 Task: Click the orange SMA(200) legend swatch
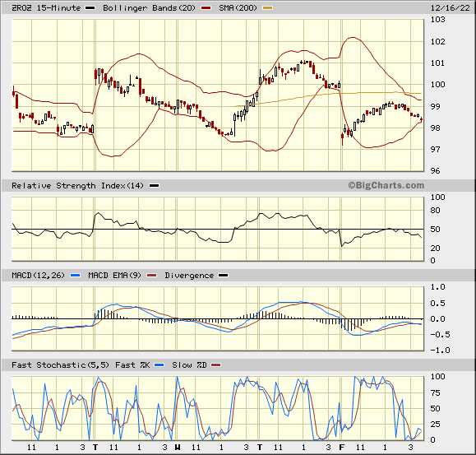pos(267,8)
